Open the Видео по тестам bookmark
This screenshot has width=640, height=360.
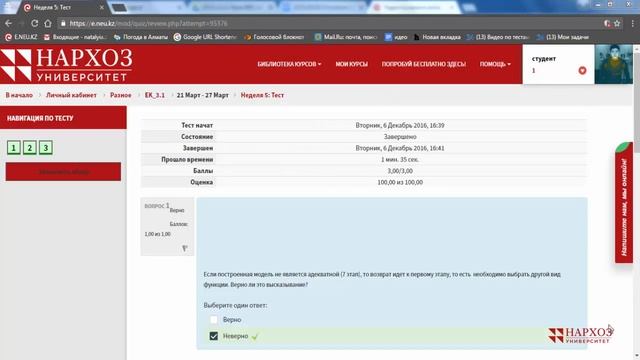pyautogui.click(x=498, y=37)
